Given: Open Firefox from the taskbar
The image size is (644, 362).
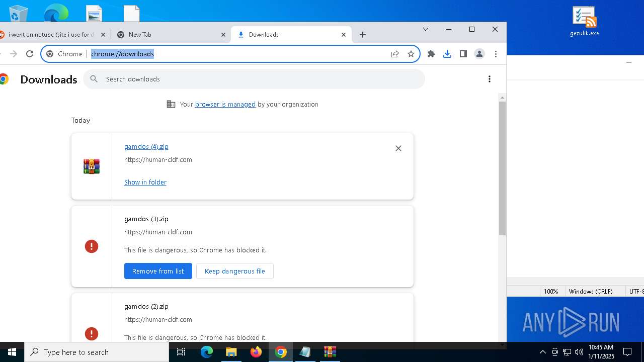Looking at the screenshot, I should (x=256, y=352).
